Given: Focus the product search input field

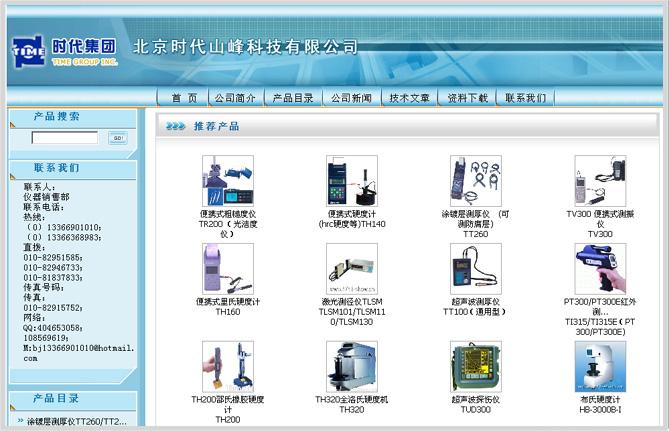Looking at the screenshot, I should pyautogui.click(x=65, y=138).
